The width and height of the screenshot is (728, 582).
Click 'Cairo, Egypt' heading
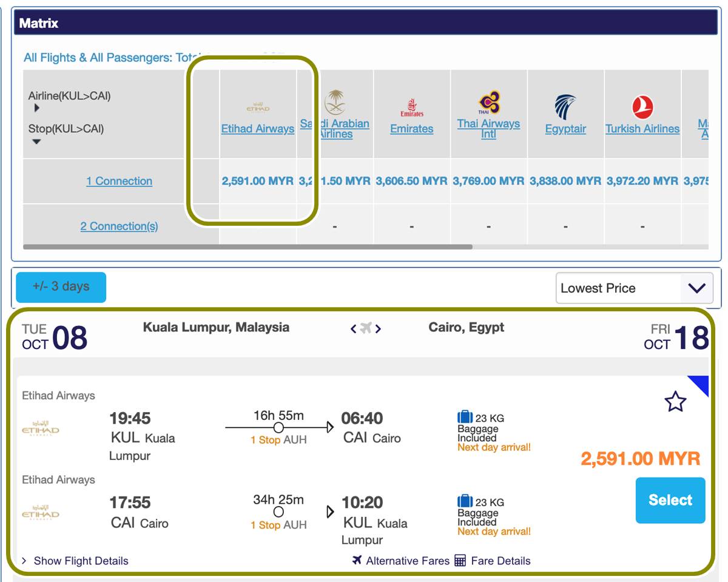pyautogui.click(x=467, y=327)
